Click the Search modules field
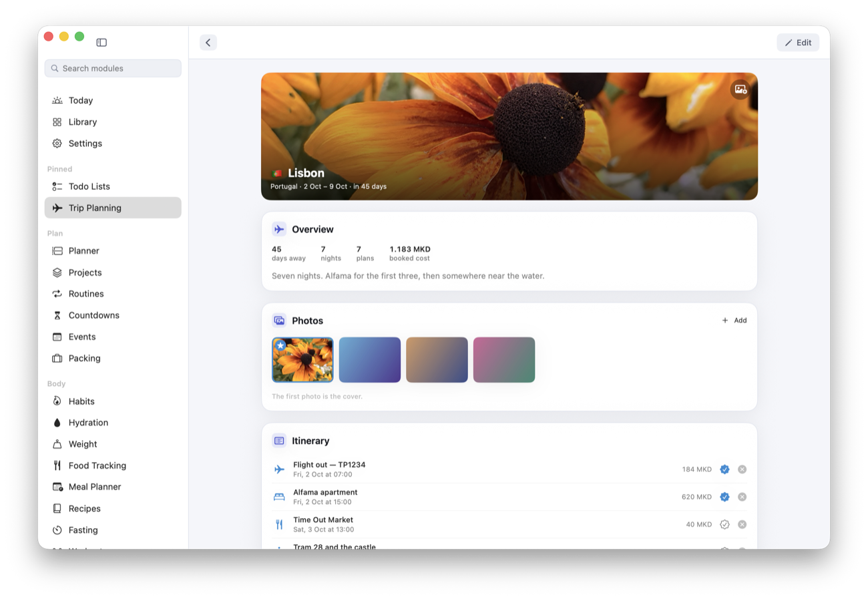Image resolution: width=868 pixels, height=599 pixels. tap(113, 68)
